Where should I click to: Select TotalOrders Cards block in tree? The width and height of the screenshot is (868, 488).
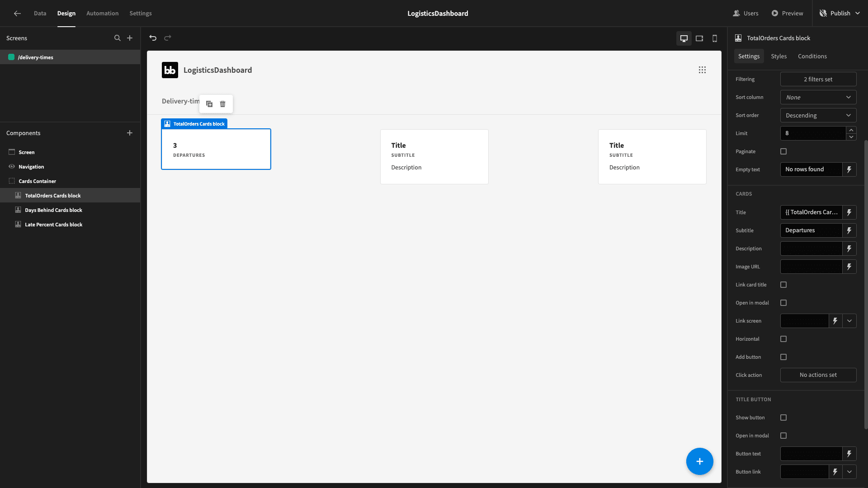(x=70, y=196)
